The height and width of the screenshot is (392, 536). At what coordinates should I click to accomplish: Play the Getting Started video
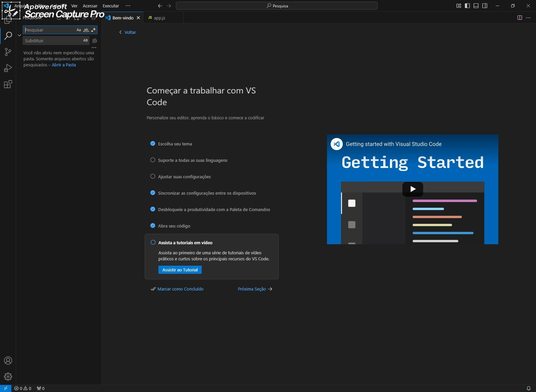click(413, 189)
